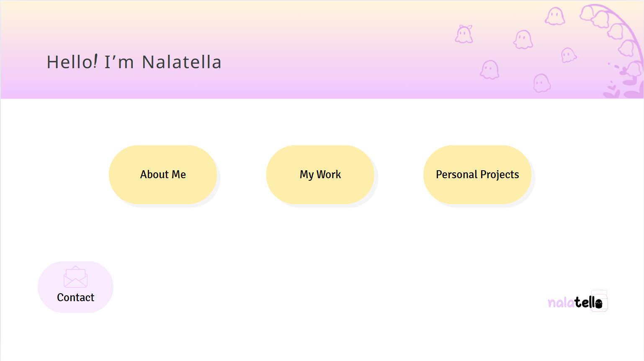Select the topmost ghost in the header
Image resolution: width=644 pixels, height=361 pixels.
[555, 16]
